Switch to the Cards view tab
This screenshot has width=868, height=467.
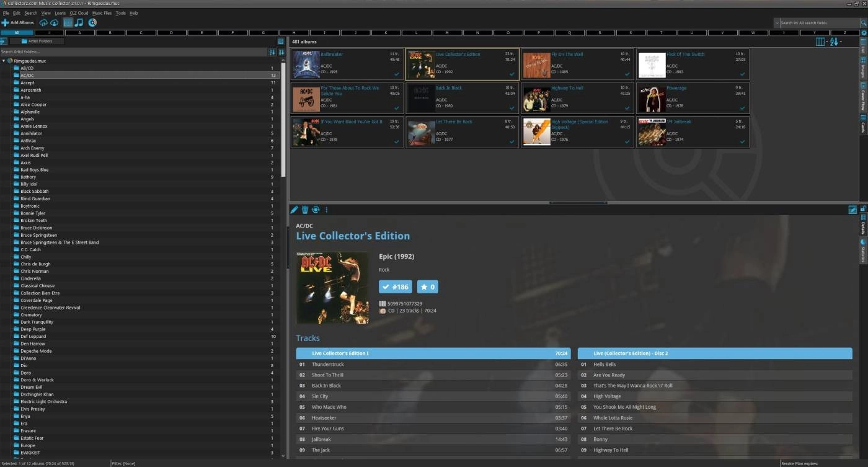pyautogui.click(x=863, y=123)
